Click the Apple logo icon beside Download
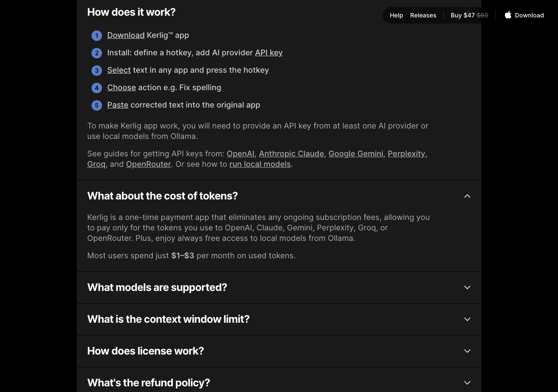The image size is (558, 392). (x=508, y=15)
